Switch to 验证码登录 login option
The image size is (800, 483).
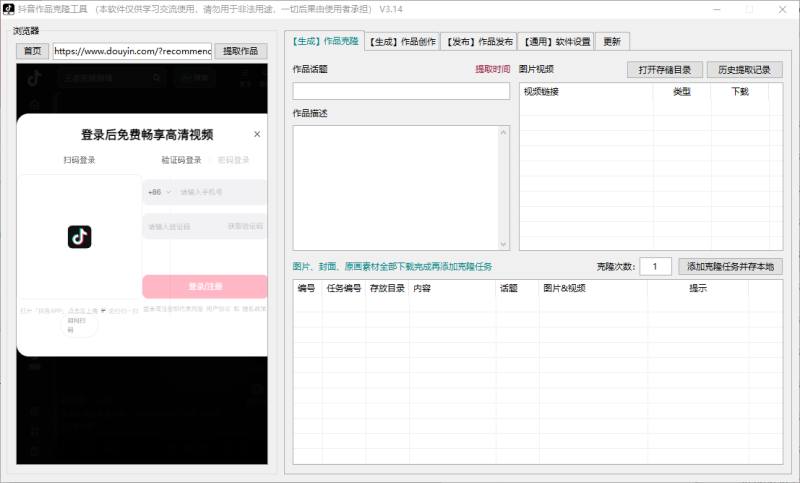point(181,160)
